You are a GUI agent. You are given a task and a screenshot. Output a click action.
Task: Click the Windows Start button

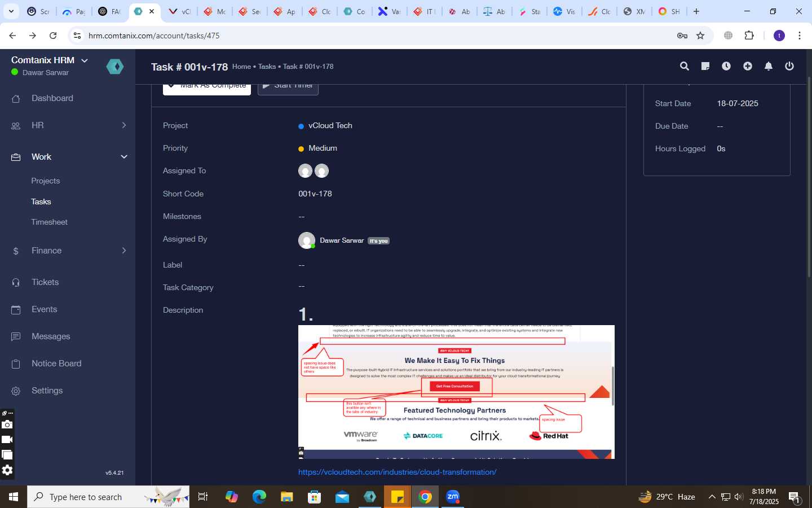[x=14, y=497]
